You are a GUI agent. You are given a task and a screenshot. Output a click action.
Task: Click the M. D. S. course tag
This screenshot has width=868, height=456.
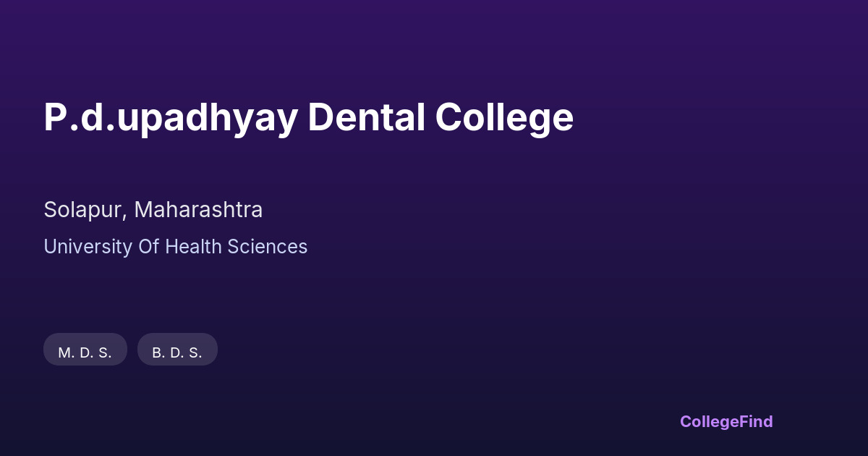pyautogui.click(x=85, y=352)
